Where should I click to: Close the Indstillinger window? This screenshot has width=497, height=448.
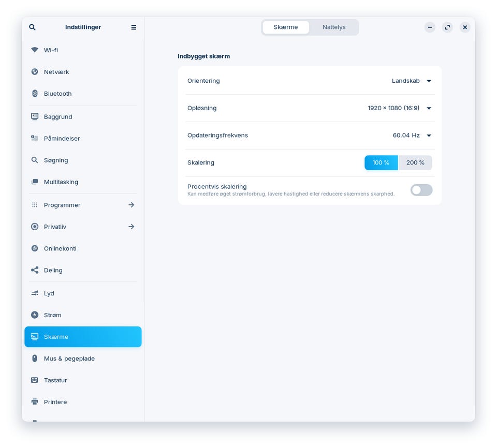465,27
